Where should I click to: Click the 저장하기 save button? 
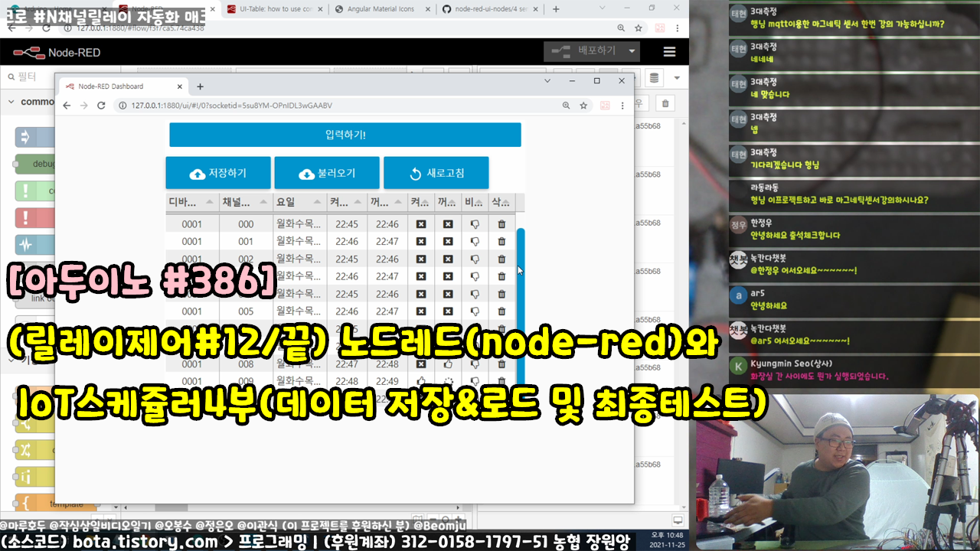pos(218,173)
